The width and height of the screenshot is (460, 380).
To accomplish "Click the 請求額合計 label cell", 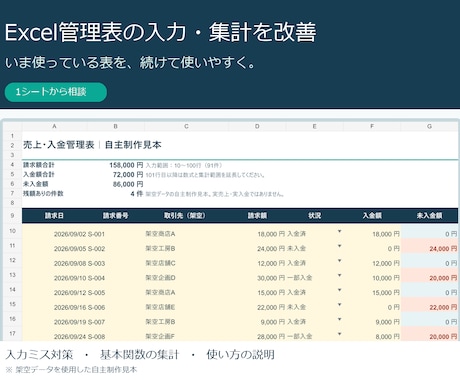I will click(x=39, y=165).
